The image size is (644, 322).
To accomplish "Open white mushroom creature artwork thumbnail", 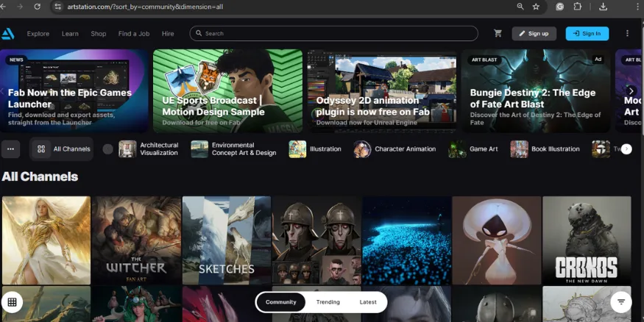I will coord(497,240).
